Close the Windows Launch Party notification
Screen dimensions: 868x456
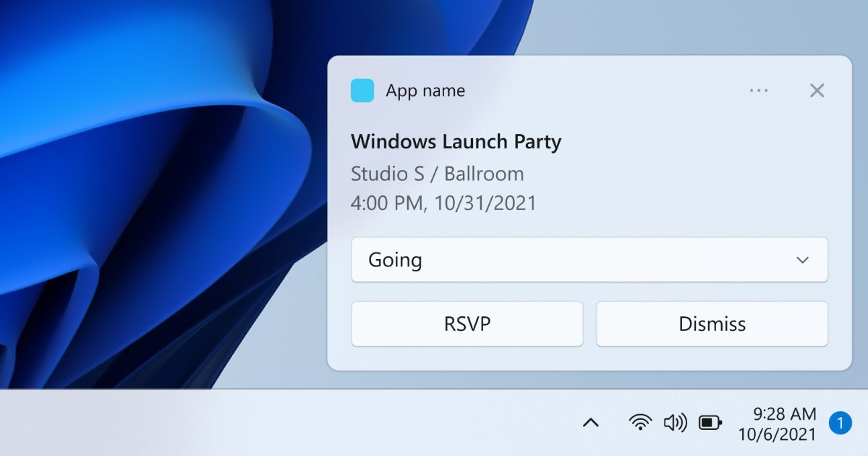817,90
